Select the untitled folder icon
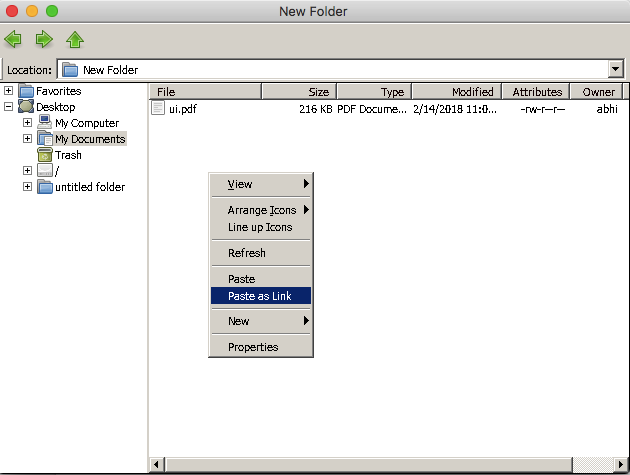The image size is (630, 475). click(x=45, y=187)
